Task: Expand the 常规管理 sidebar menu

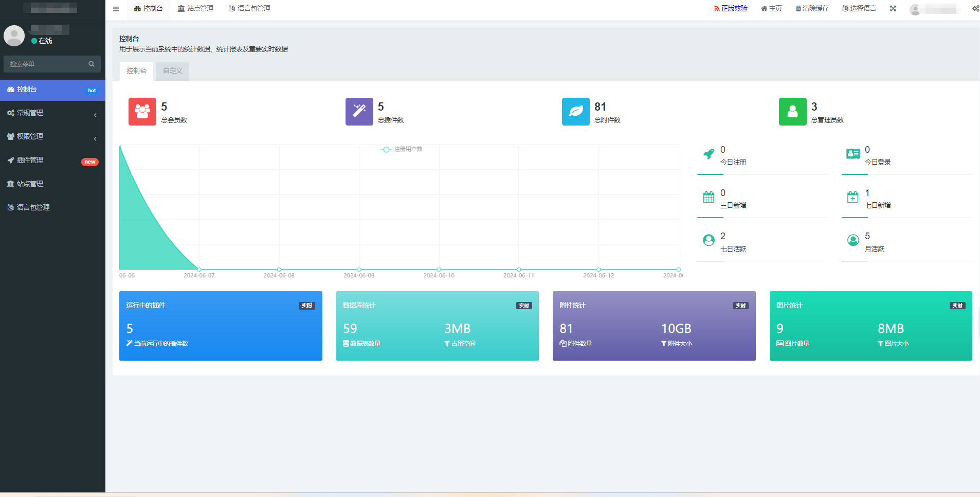Action: click(52, 113)
